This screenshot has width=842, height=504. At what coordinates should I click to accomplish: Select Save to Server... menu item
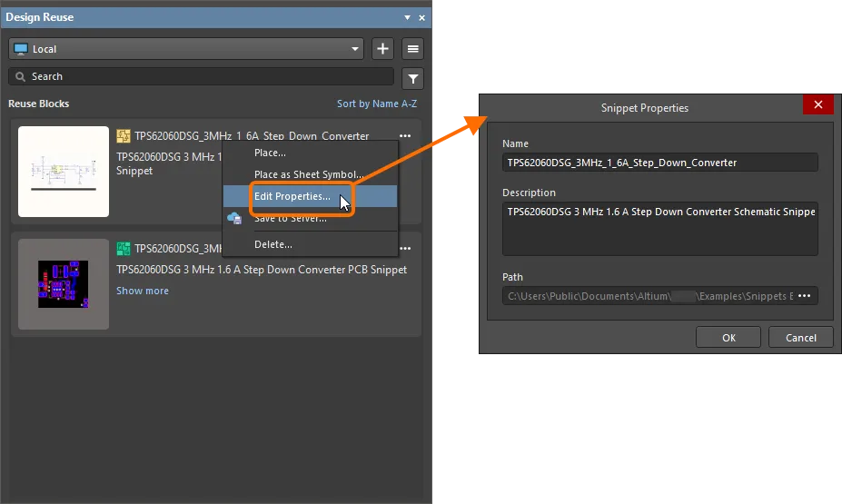click(311, 218)
